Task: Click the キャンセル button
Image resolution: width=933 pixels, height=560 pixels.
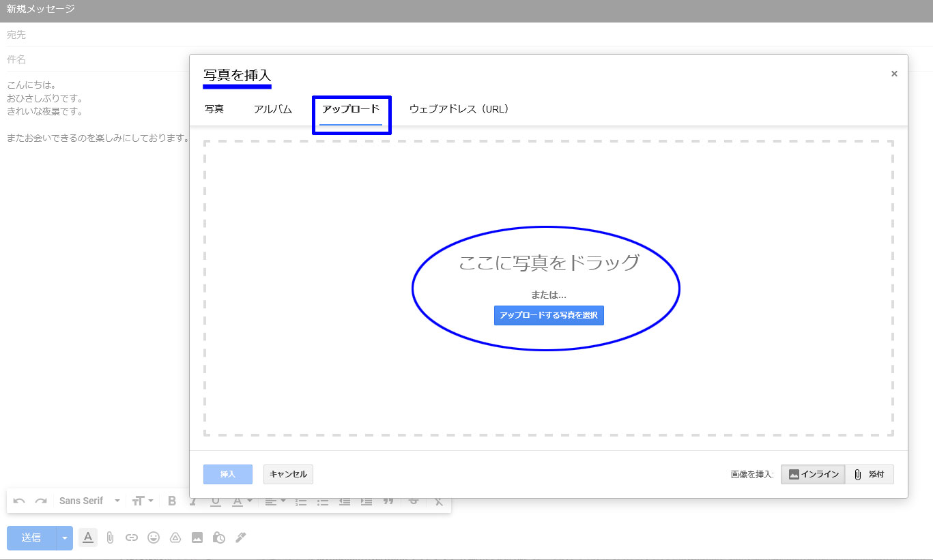Action: point(288,474)
